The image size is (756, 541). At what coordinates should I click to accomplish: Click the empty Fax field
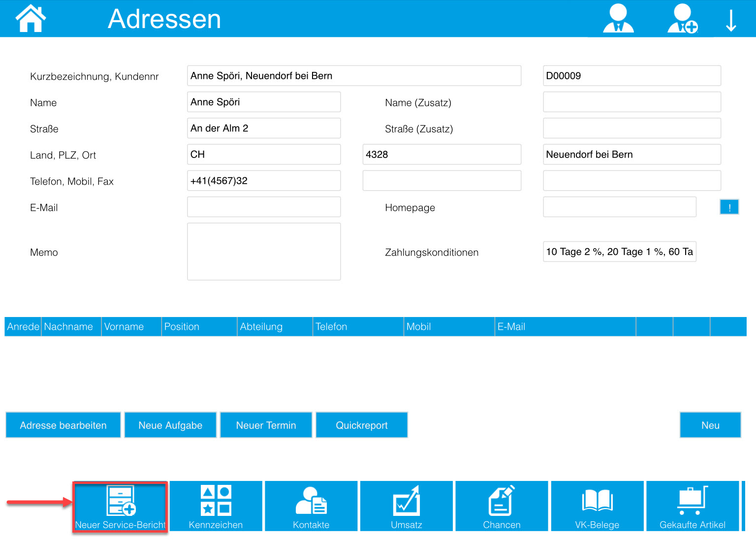pos(632,181)
